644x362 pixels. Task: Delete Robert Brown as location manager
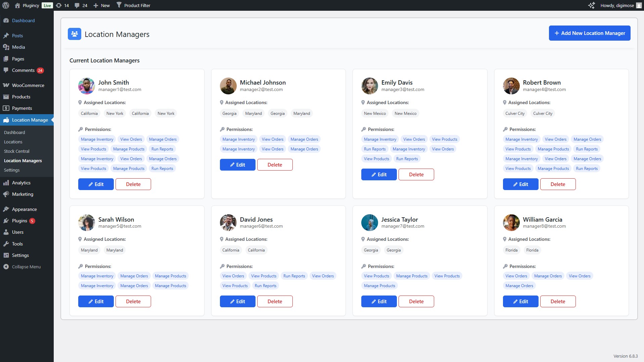558,184
